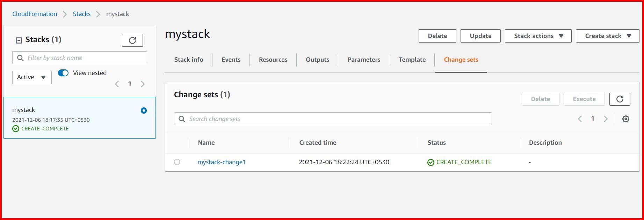This screenshot has height=220, width=644.
Task: Go to Stacks breadcrumb link
Action: point(82,14)
